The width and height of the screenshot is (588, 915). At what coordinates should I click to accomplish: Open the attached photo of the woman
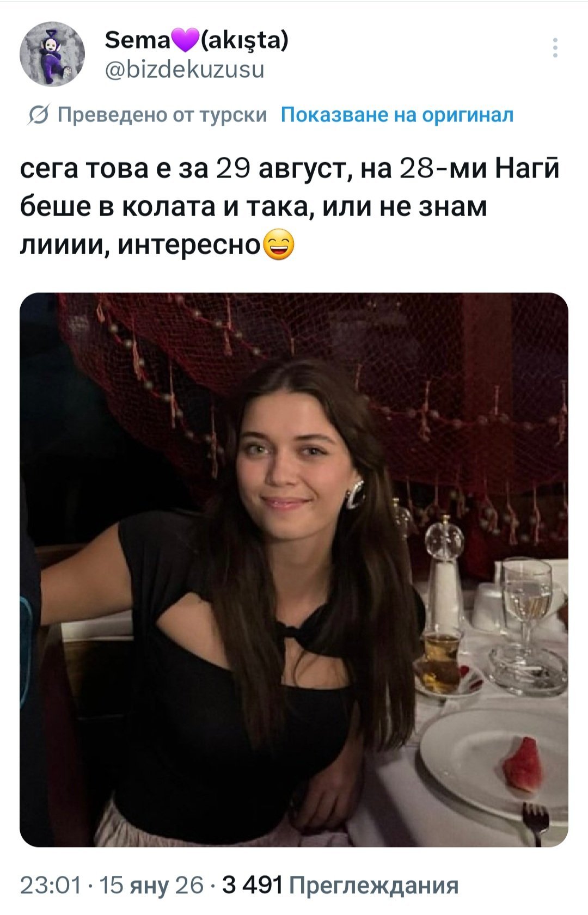click(x=294, y=569)
